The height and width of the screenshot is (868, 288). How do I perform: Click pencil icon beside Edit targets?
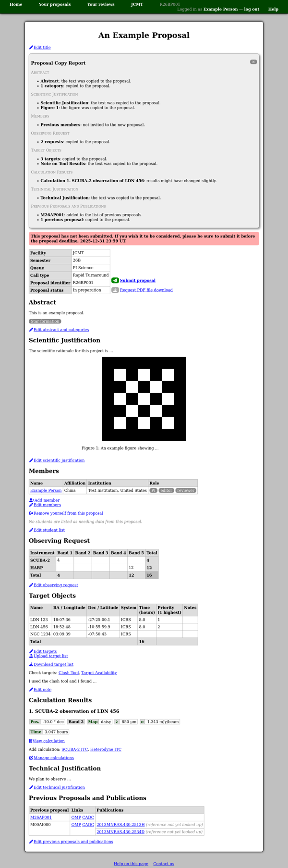tap(31, 651)
